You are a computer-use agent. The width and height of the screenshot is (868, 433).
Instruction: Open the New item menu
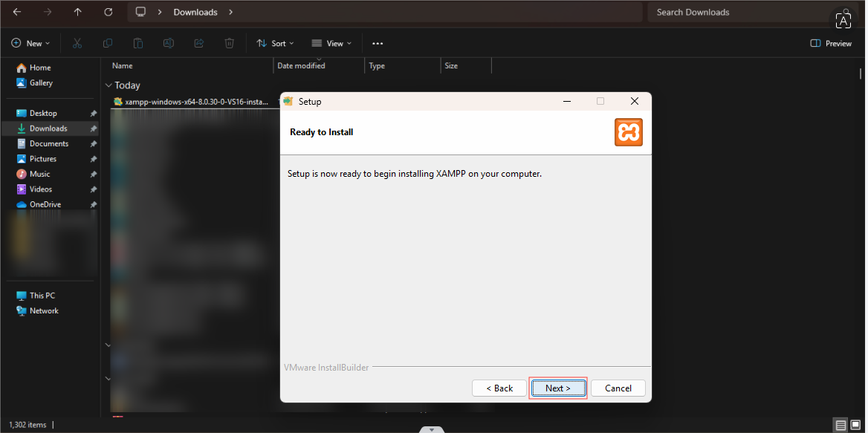(x=30, y=43)
